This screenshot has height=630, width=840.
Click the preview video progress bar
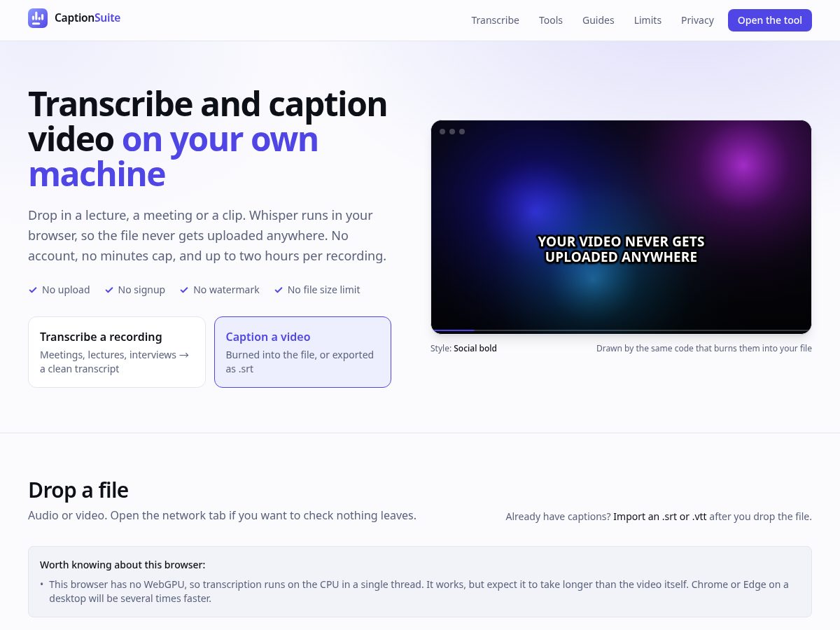621,330
